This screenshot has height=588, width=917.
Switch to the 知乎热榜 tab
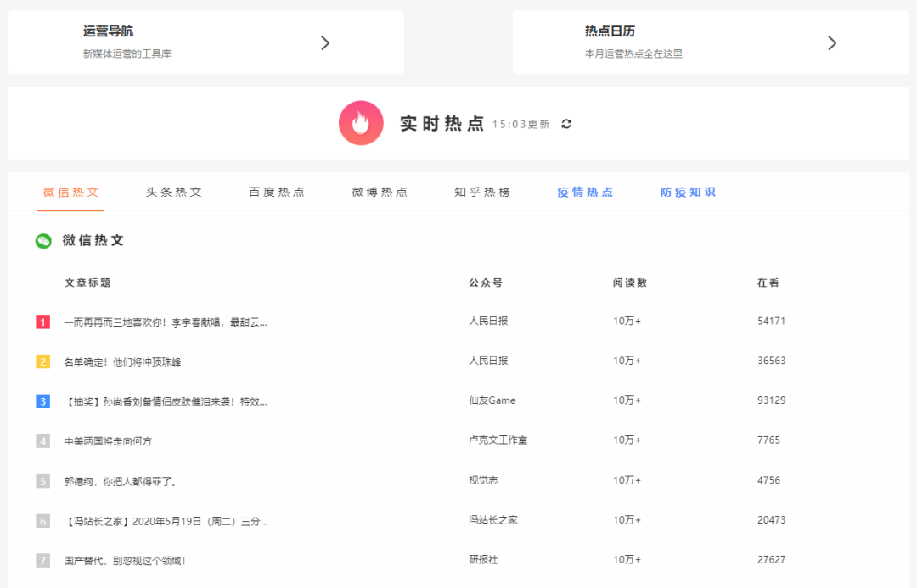482,193
